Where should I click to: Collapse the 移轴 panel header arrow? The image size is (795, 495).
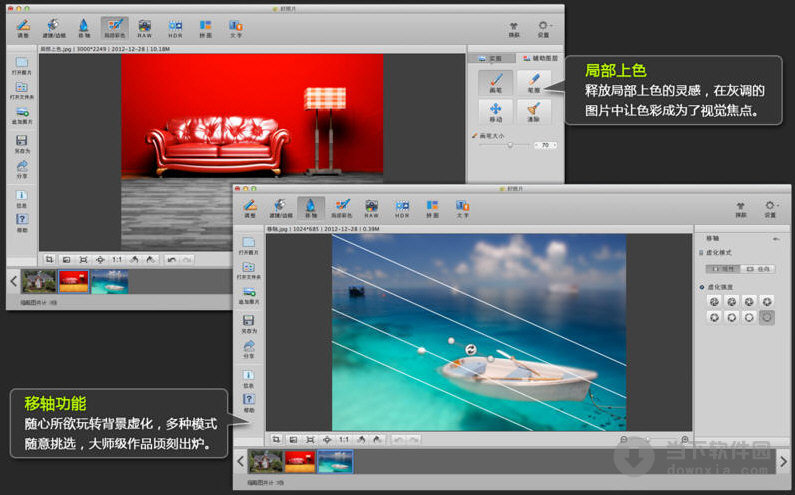click(x=774, y=238)
